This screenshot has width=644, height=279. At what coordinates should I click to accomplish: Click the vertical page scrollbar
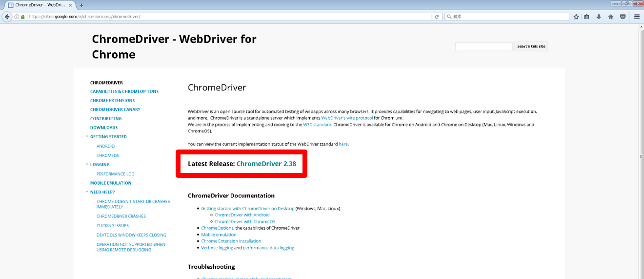641,156
